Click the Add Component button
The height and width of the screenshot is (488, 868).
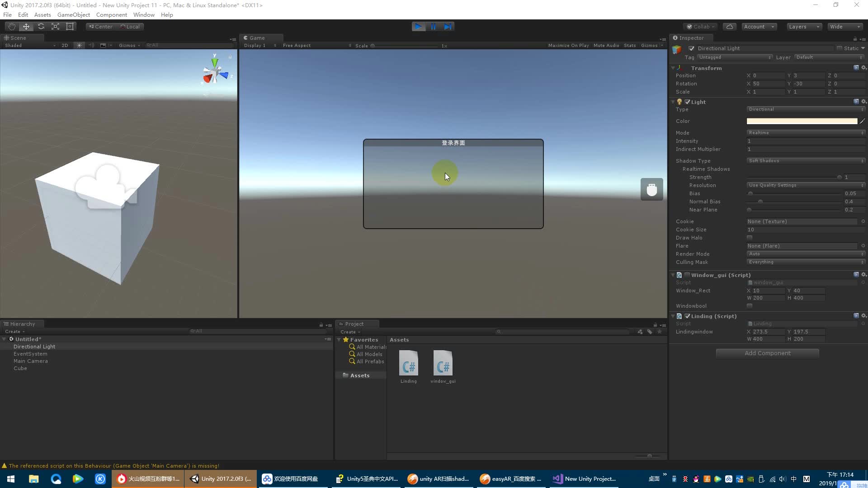[767, 353]
